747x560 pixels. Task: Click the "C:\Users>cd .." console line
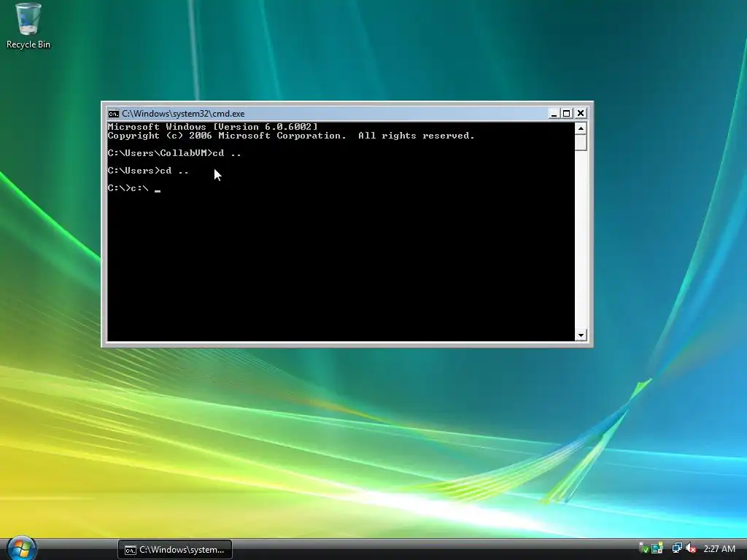[x=148, y=171]
